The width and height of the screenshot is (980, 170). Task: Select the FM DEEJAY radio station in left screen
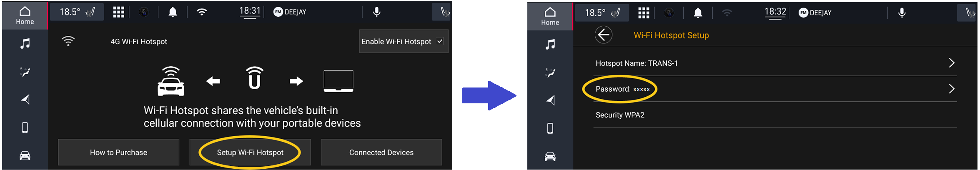(x=290, y=12)
